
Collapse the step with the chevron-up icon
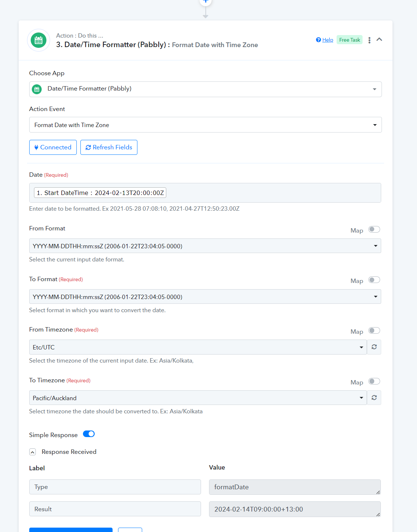(x=379, y=39)
